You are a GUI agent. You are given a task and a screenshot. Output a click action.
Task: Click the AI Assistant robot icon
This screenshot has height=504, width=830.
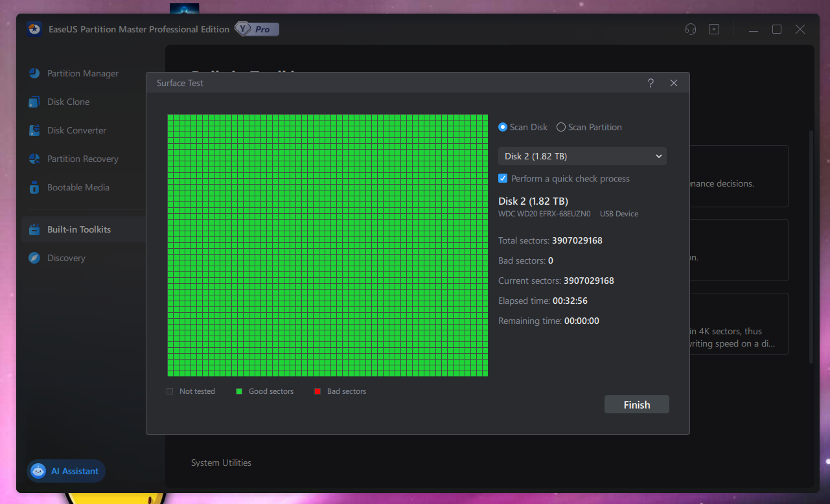[39, 471]
